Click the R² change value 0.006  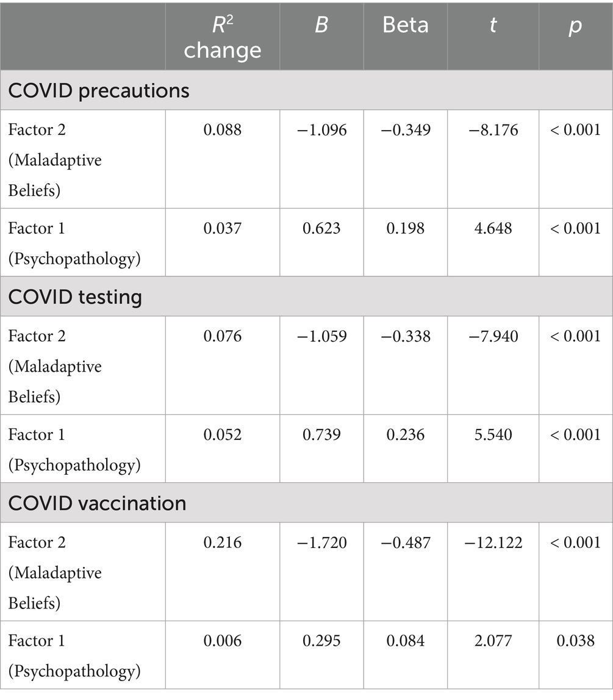click(222, 641)
